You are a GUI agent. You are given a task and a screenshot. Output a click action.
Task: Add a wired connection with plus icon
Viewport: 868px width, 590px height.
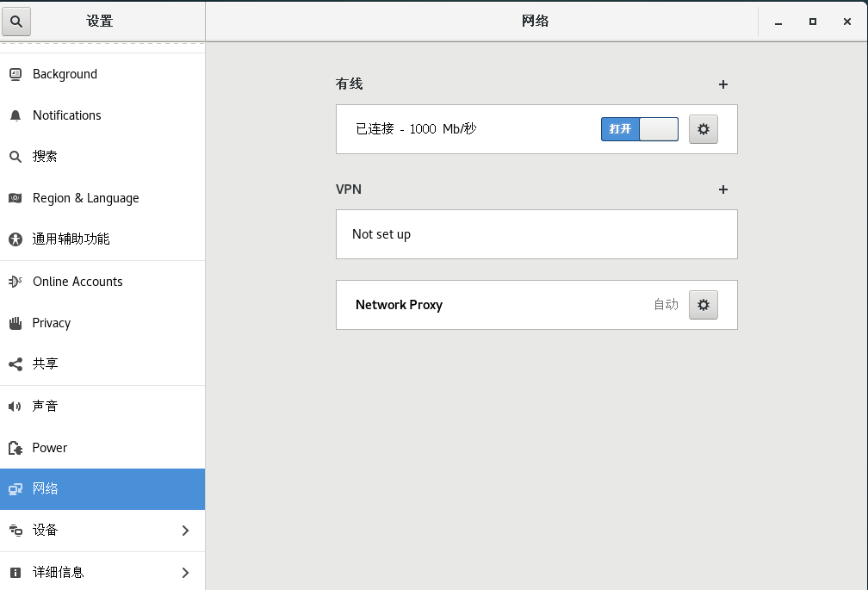(x=723, y=84)
